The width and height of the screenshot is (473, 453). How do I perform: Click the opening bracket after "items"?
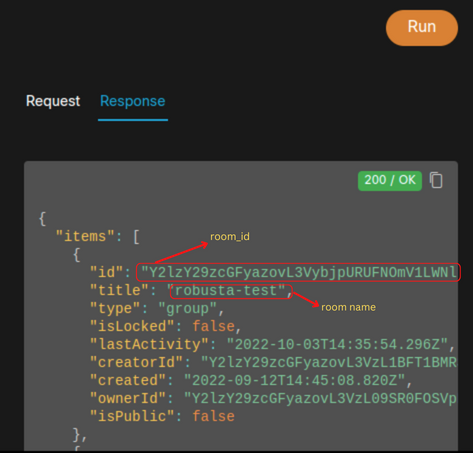136,237
